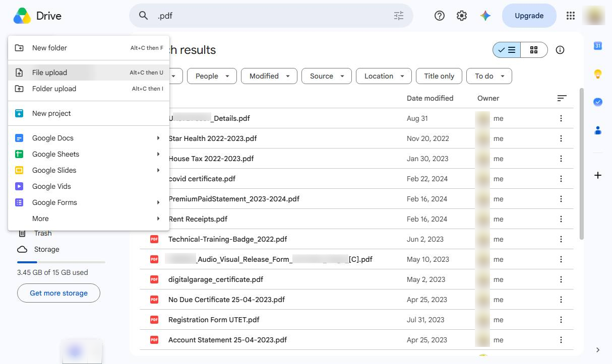Open Google Tasks in side panel
Viewport: 612px width, 364px height.
point(598,102)
